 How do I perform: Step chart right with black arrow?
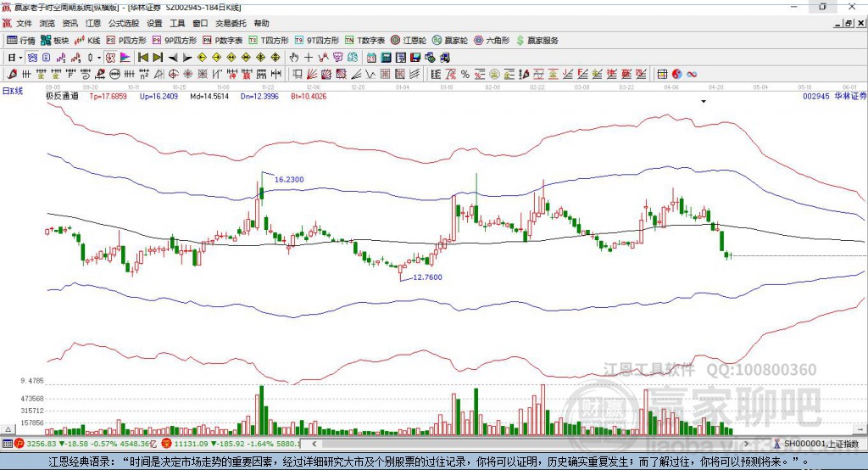[187, 58]
